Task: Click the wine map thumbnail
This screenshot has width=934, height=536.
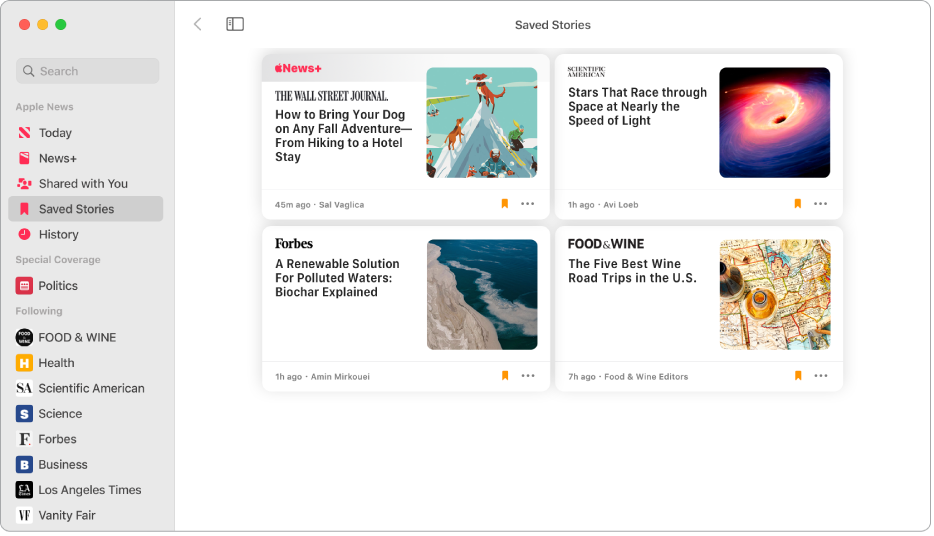Action: click(775, 295)
